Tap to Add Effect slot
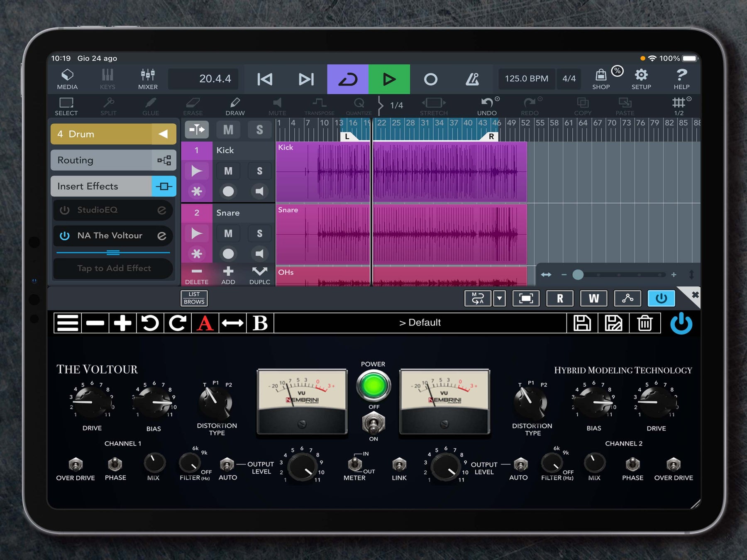This screenshot has height=560, width=747. tap(113, 268)
